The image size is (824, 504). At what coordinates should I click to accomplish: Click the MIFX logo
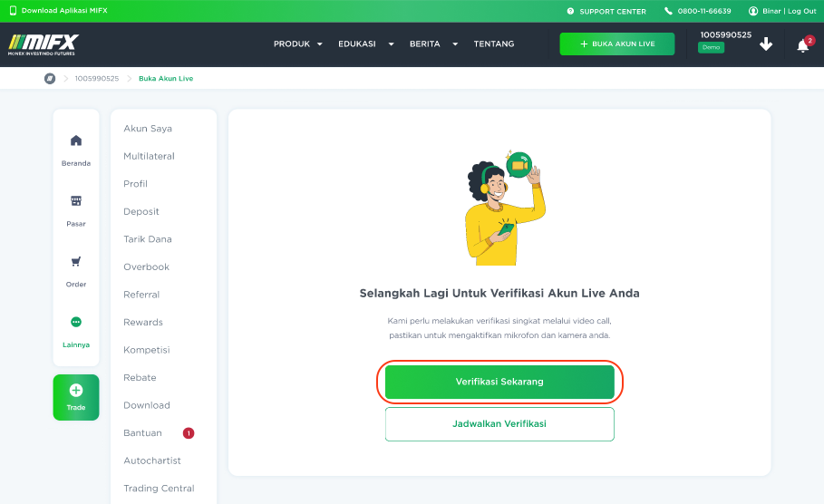44,44
